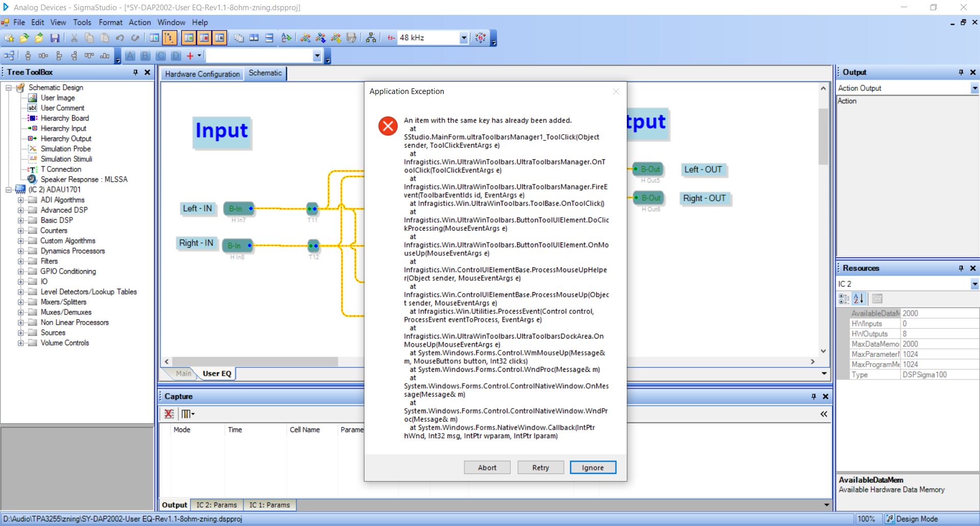Viewport: 980px width, 526px height.
Task: Click the Retry button
Action: [x=541, y=467]
